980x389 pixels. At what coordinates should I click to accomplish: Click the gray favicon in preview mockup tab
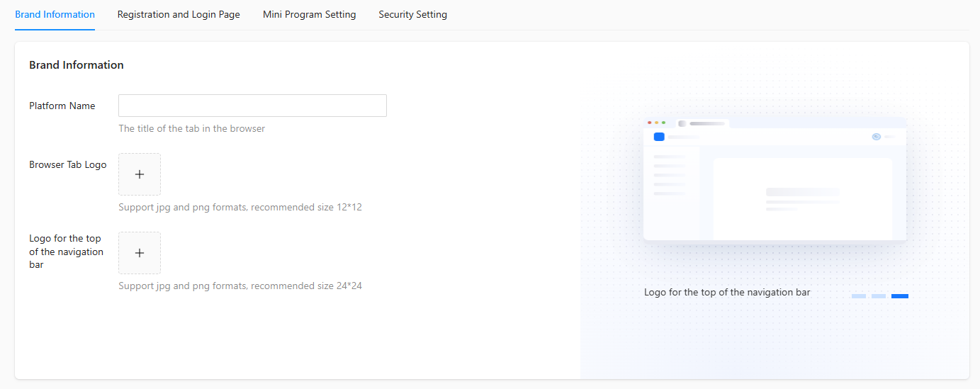682,123
